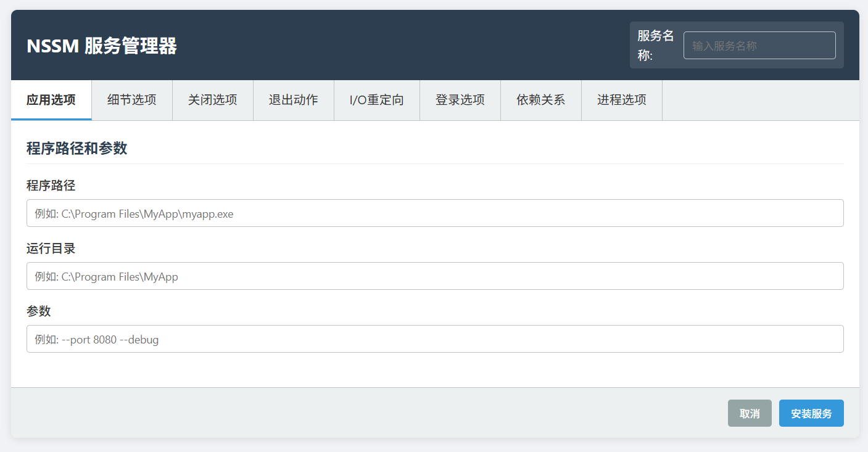Image resolution: width=868 pixels, height=452 pixels.
Task: Open the 关闭选项 tab
Action: (213, 100)
